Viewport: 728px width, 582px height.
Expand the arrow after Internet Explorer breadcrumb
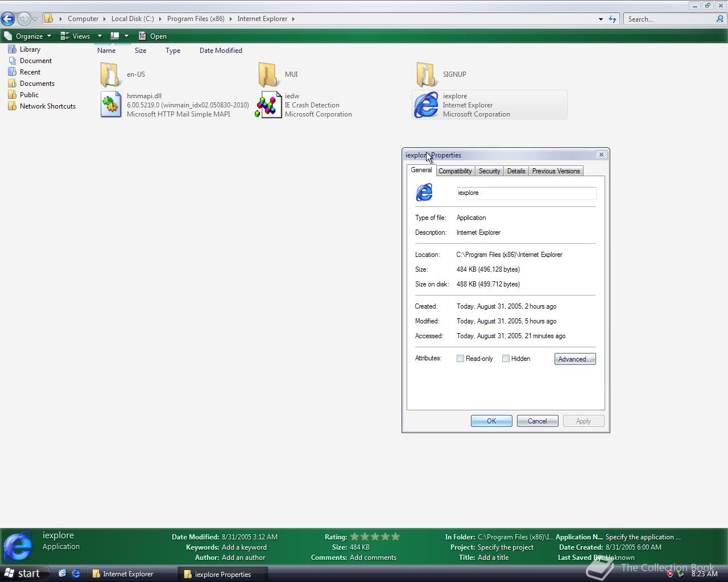[293, 19]
